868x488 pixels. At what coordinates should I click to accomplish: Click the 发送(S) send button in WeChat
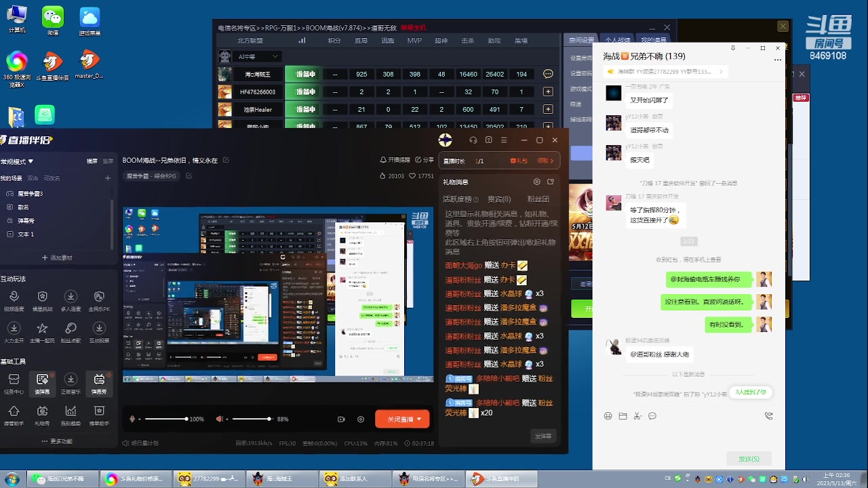[x=749, y=459]
